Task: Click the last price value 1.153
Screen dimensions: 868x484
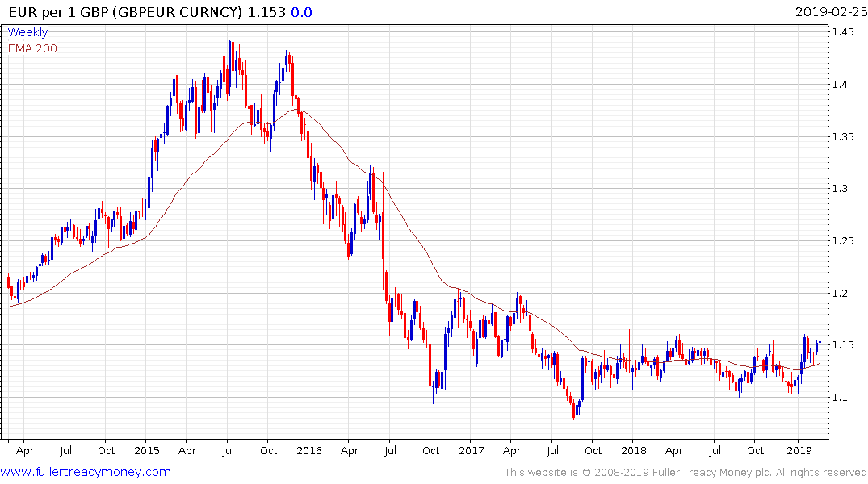Action: point(266,12)
